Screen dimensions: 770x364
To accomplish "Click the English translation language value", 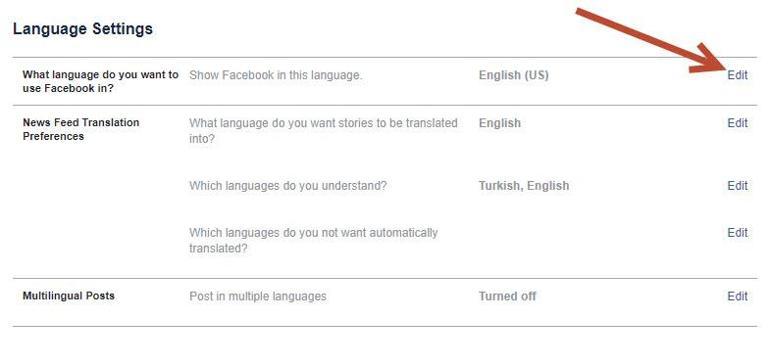I will click(x=499, y=123).
